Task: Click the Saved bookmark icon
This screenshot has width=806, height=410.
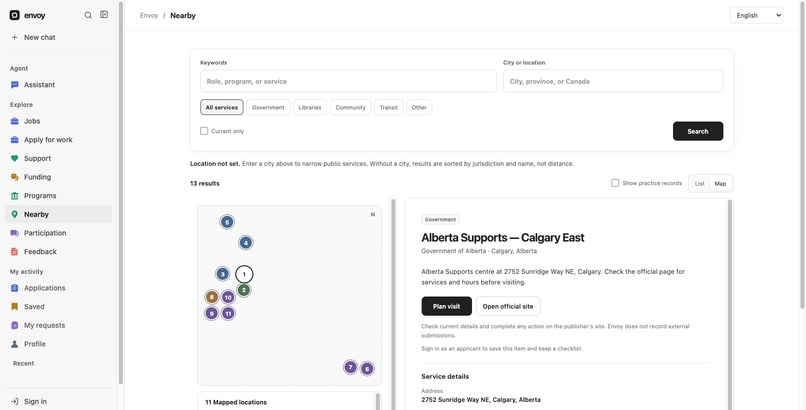Action: (14, 307)
